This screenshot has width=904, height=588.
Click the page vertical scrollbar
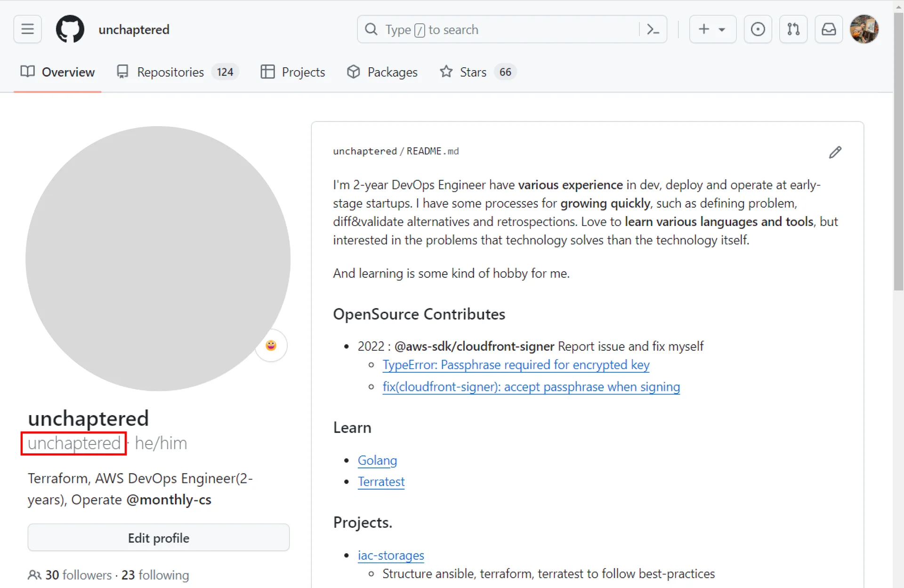click(x=898, y=151)
